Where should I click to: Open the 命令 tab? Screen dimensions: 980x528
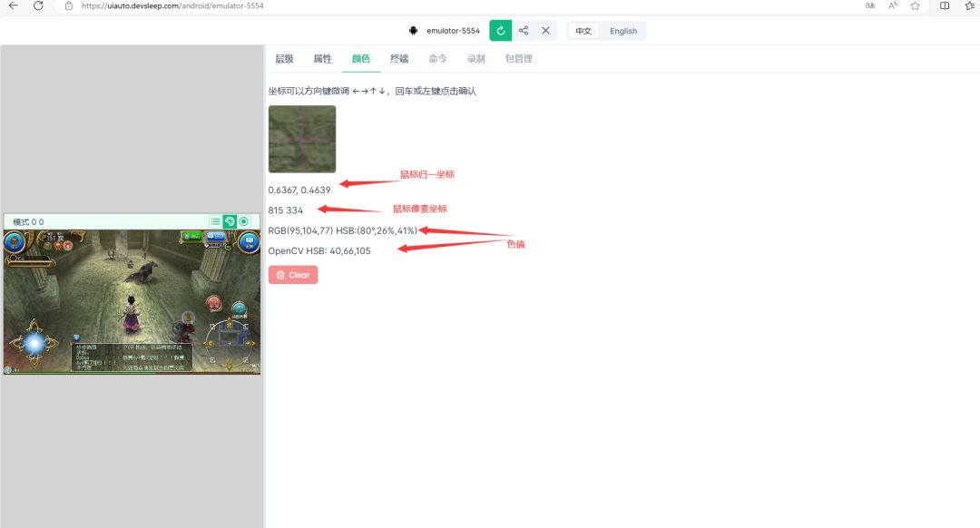pos(437,59)
